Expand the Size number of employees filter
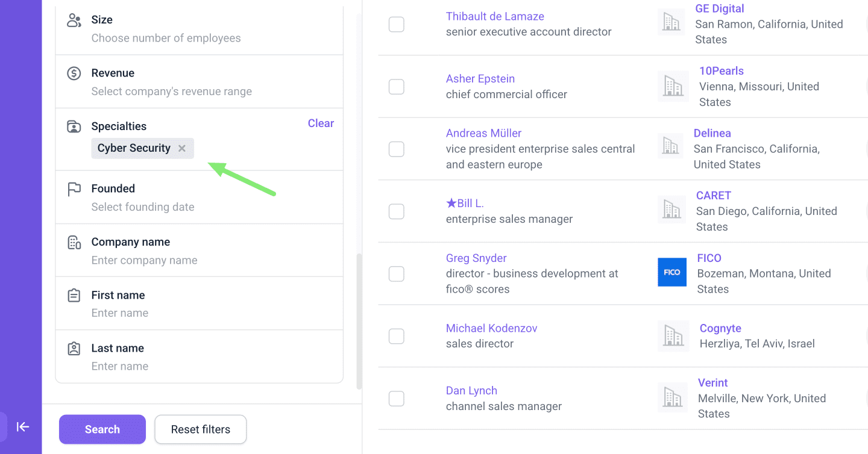The width and height of the screenshot is (868, 454). (166, 38)
